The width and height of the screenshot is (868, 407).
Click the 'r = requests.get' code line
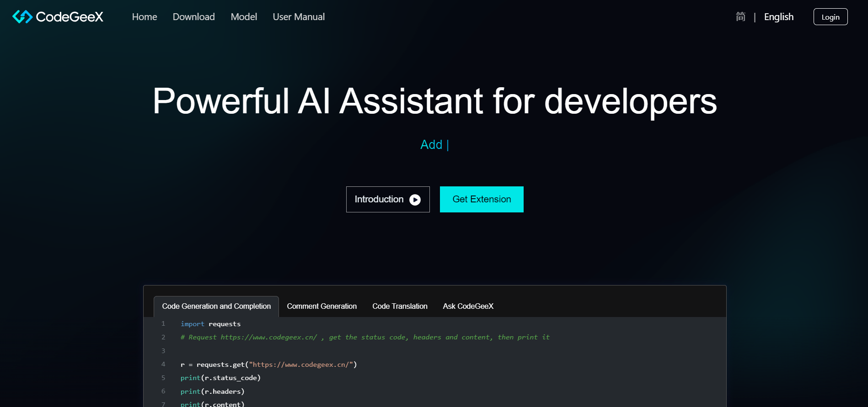click(268, 365)
